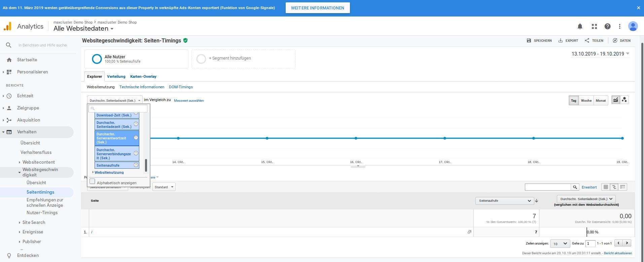Click help icon beside Serverantwortzeit metric
The image size is (644, 262).
coord(136,137)
